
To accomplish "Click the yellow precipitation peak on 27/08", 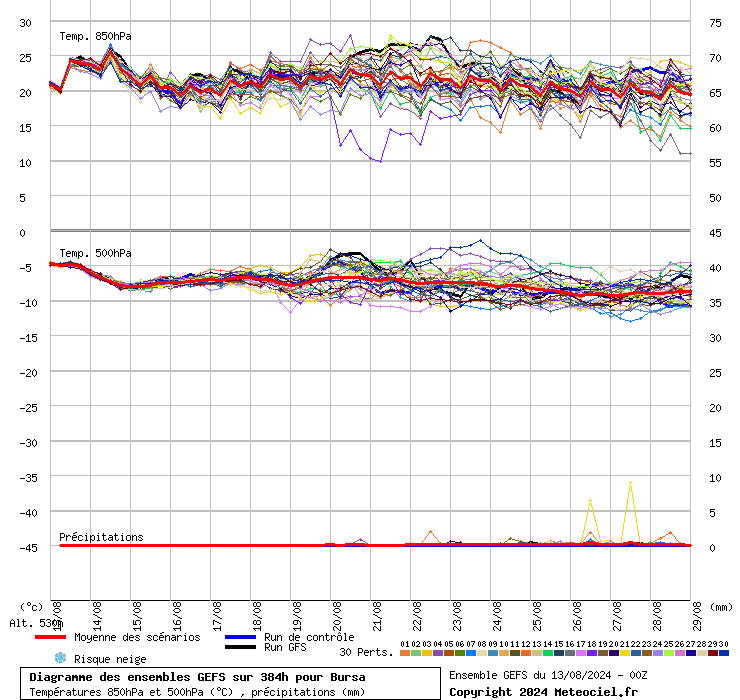I will [631, 482].
